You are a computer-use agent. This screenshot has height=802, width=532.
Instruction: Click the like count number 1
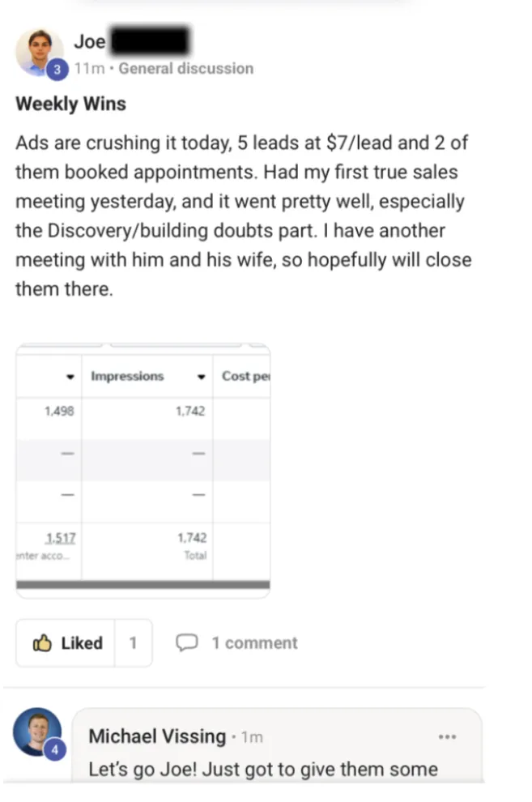tap(133, 643)
